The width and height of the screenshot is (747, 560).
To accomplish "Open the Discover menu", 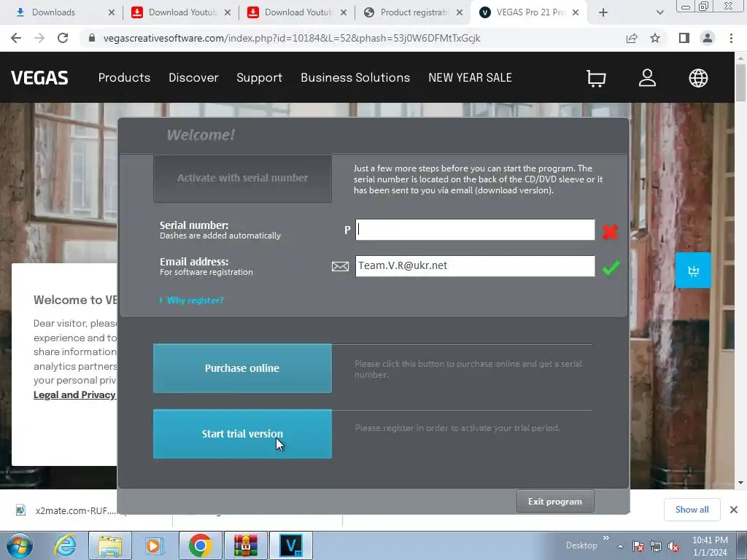I will point(193,77).
